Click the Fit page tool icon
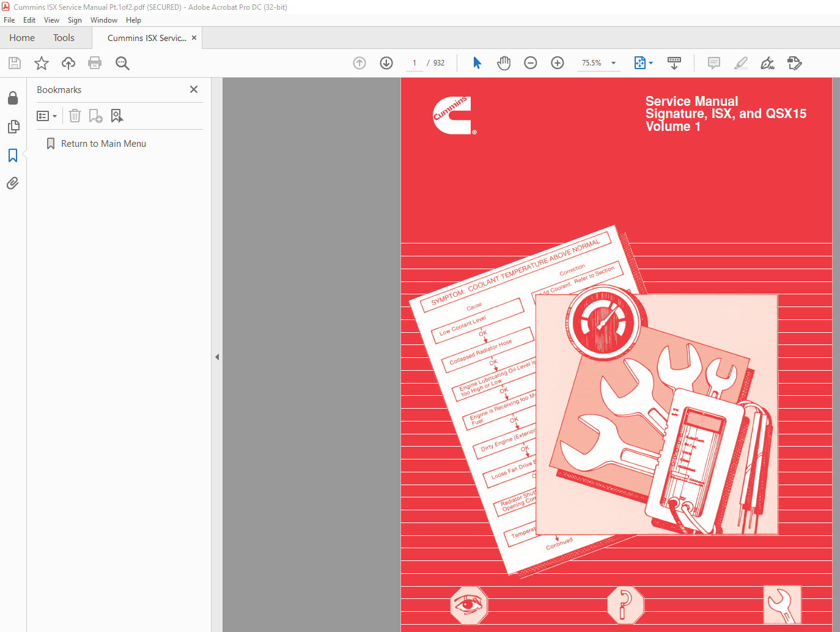 point(639,63)
